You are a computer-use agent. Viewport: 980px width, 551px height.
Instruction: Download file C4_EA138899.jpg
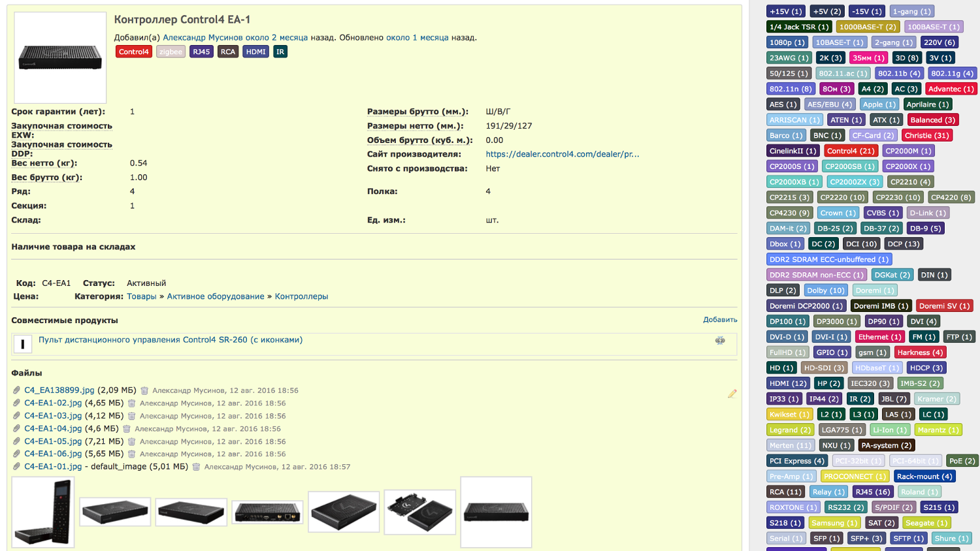click(59, 390)
